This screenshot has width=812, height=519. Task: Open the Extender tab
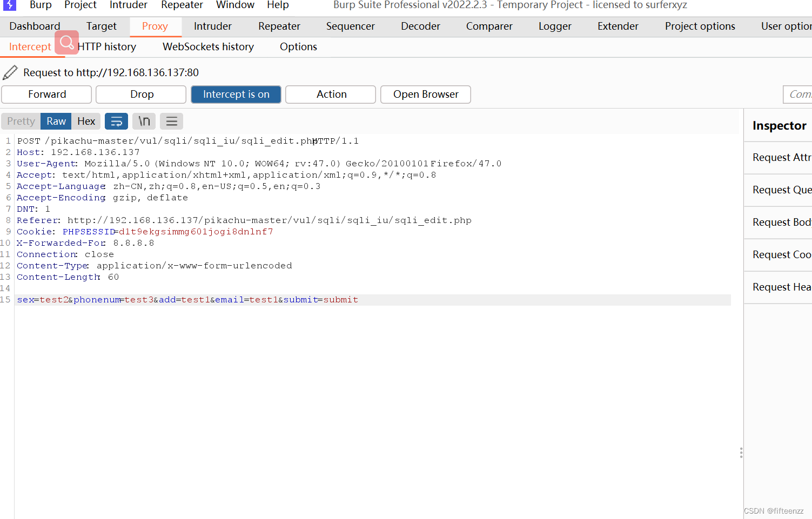[618, 26]
